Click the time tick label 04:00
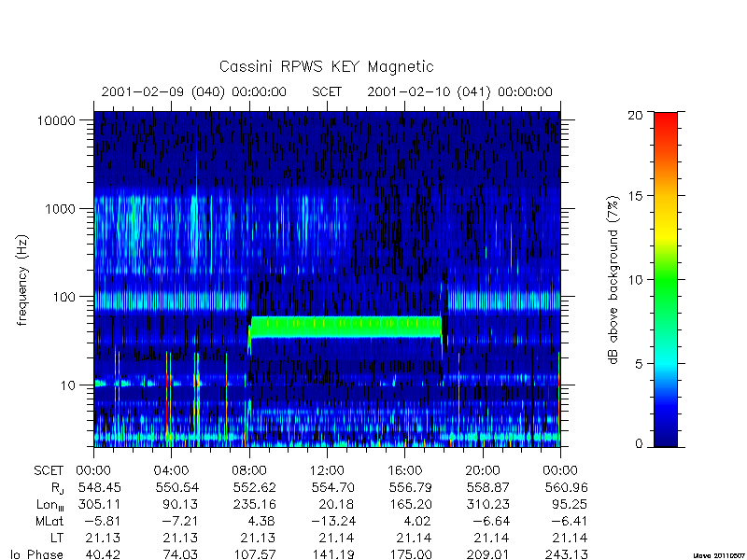The image size is (747, 560). [x=171, y=470]
